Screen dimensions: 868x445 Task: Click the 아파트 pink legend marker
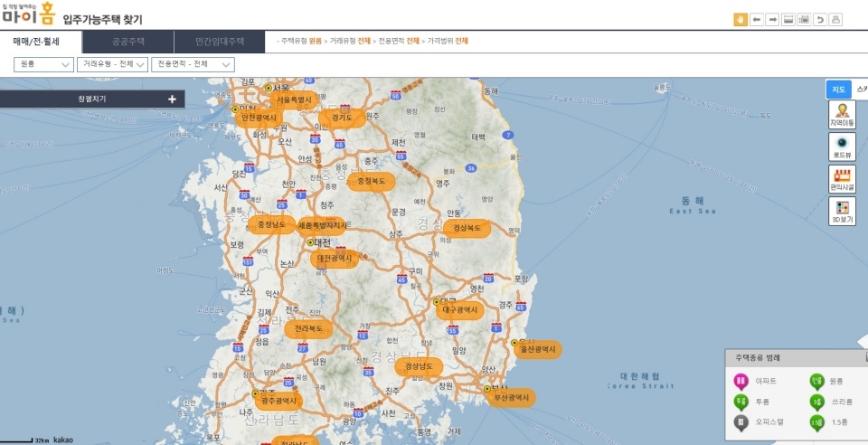coord(741,382)
